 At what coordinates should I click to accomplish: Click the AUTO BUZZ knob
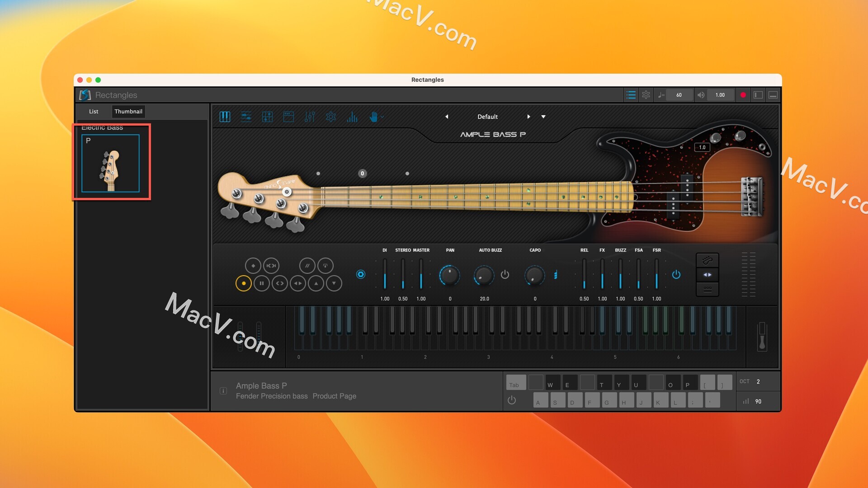[x=484, y=275]
